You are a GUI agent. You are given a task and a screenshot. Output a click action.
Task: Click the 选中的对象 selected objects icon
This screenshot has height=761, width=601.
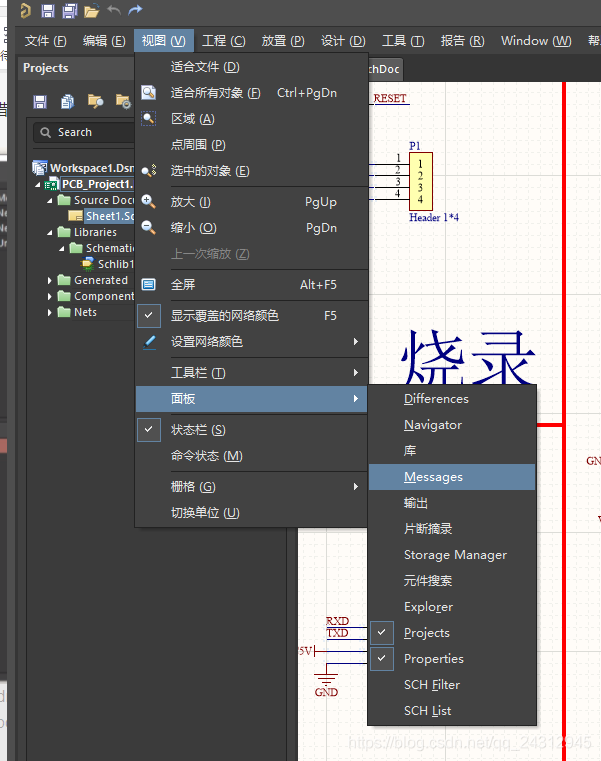(x=149, y=170)
